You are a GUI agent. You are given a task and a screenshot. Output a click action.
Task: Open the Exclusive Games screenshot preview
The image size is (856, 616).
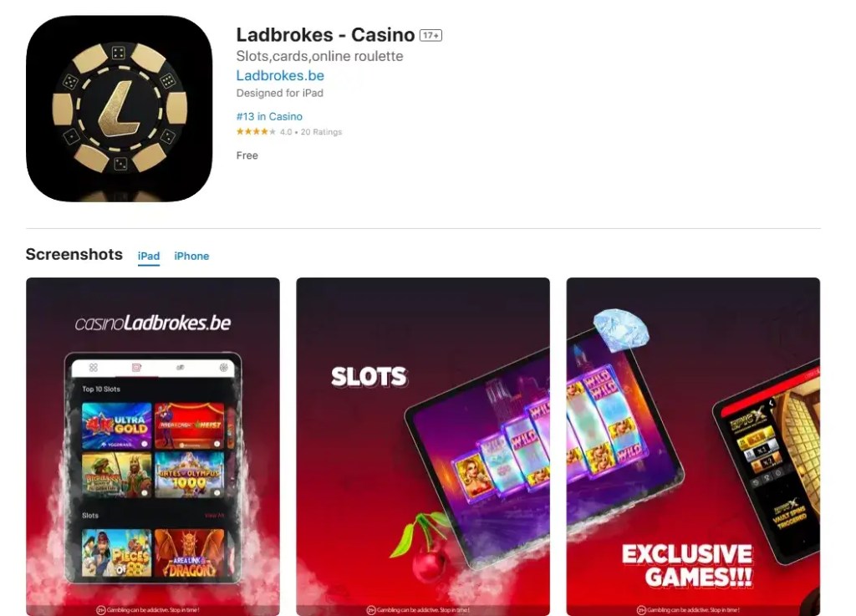pyautogui.click(x=693, y=447)
